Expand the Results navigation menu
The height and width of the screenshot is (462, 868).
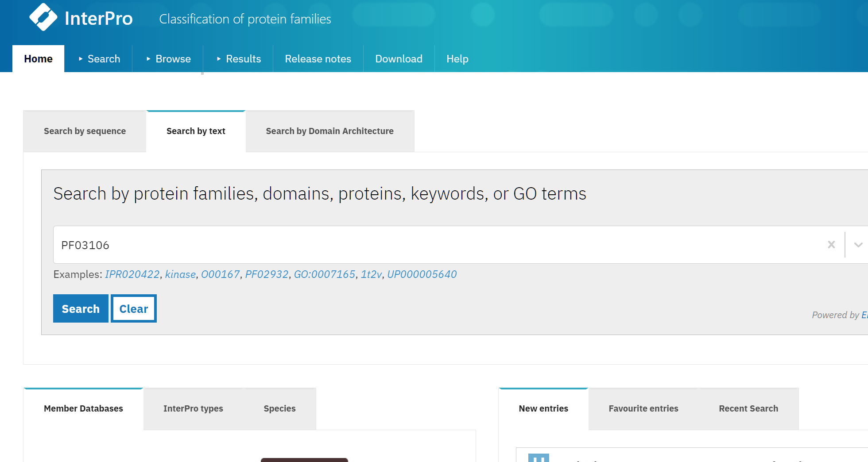238,59
